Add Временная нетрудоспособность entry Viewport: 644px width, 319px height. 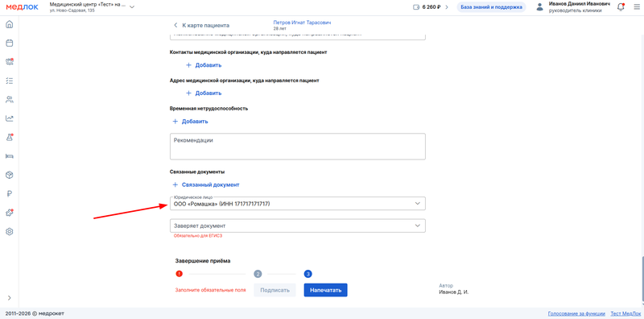pyautogui.click(x=190, y=122)
